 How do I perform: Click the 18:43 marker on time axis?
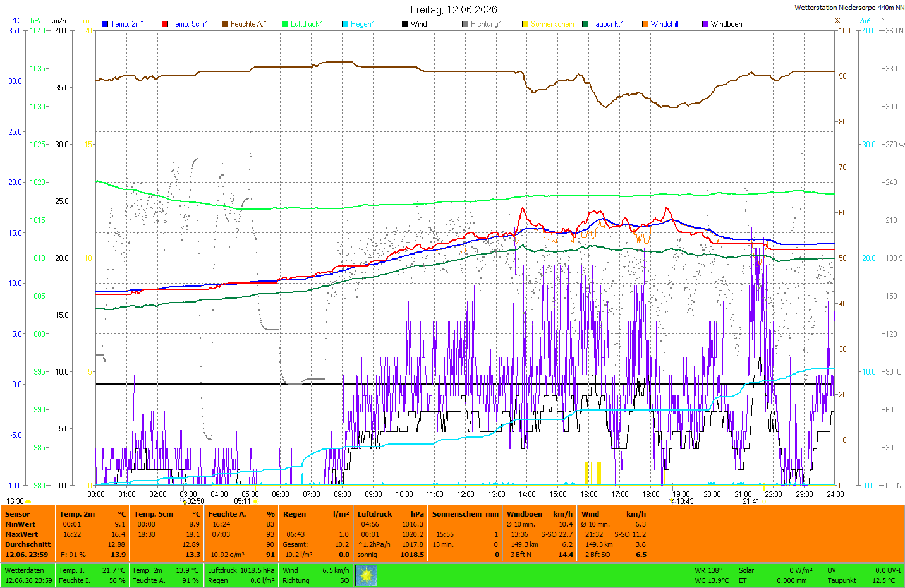click(682, 501)
